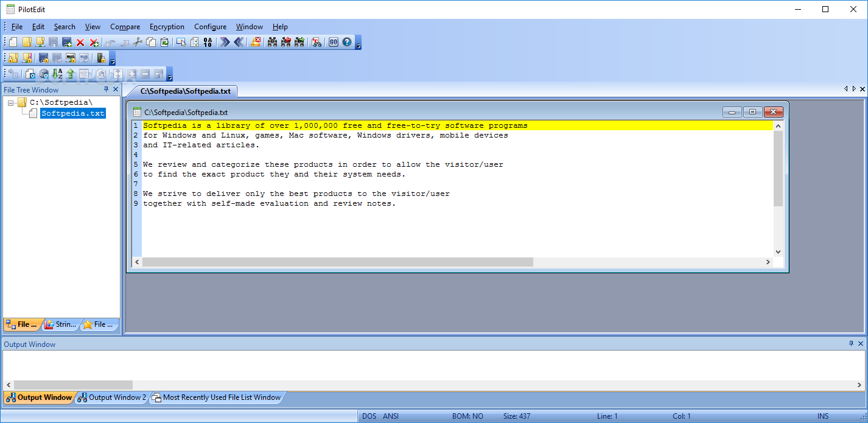Open the Configure menu

pyautogui.click(x=210, y=27)
